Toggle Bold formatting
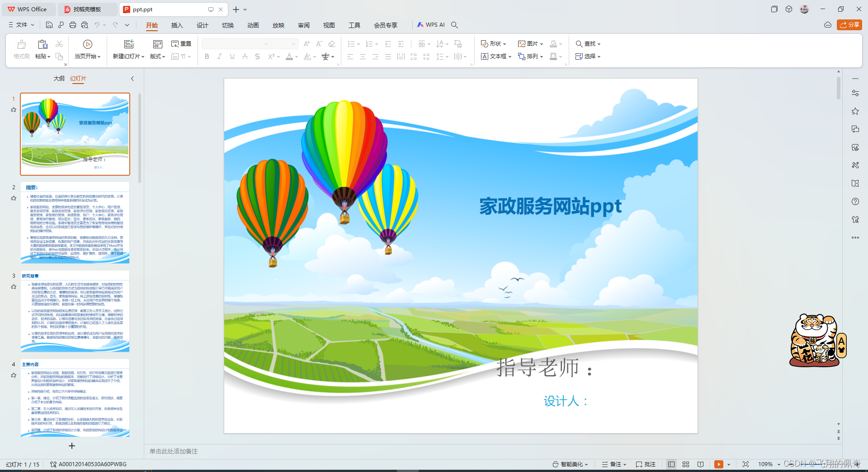 (x=207, y=56)
